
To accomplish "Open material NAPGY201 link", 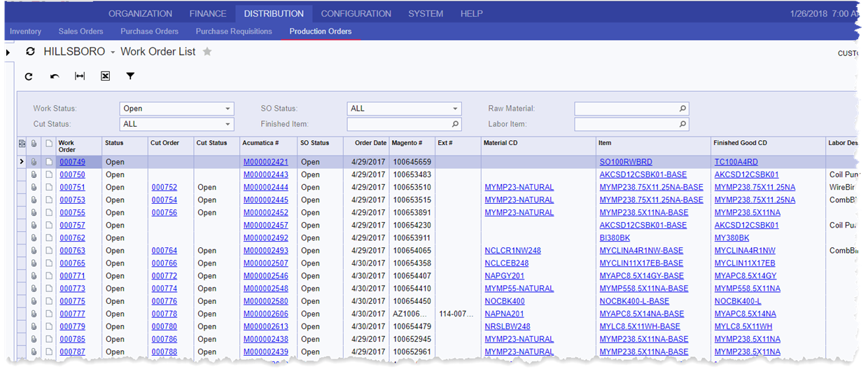I will (504, 276).
